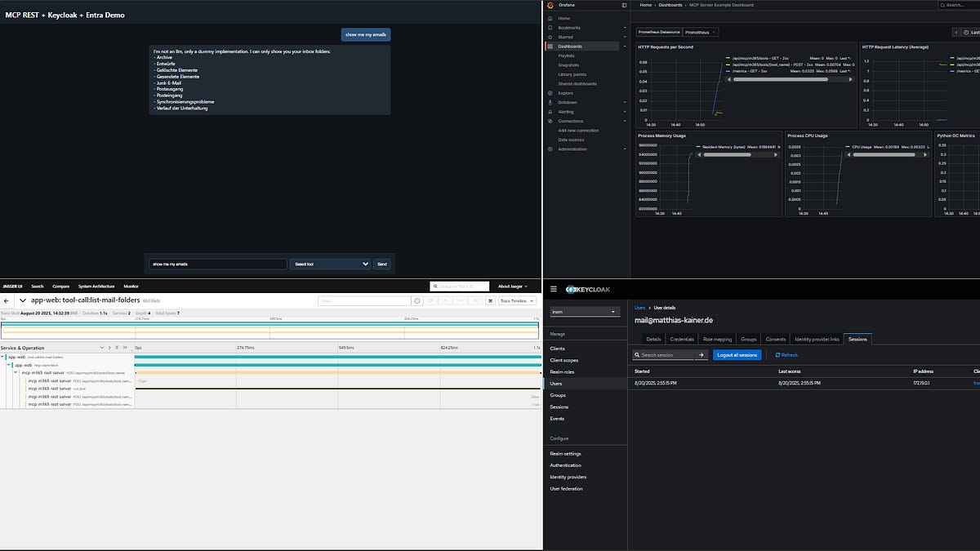Image resolution: width=980 pixels, height=551 pixels.
Task: Click Logout all sessions button
Action: pos(737,355)
